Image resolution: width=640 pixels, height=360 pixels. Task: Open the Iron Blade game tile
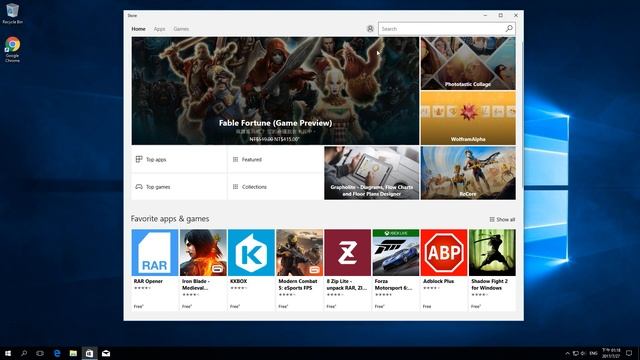point(203,270)
